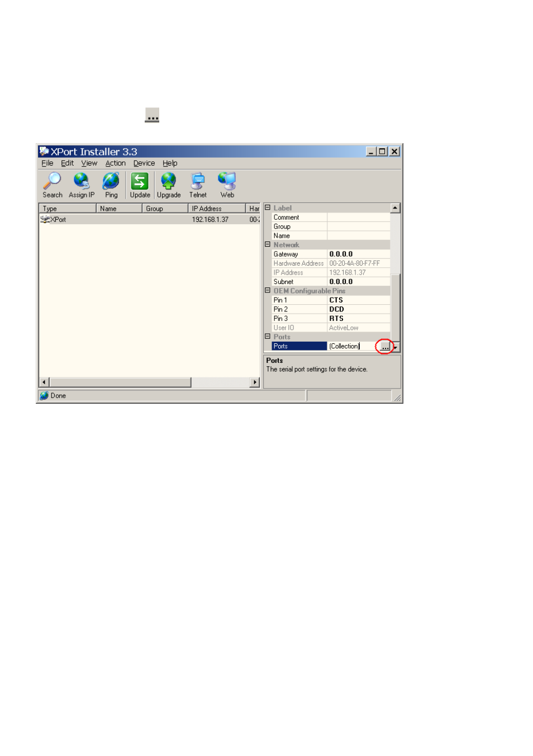
Task: Open the Device menu
Action: pos(144,163)
